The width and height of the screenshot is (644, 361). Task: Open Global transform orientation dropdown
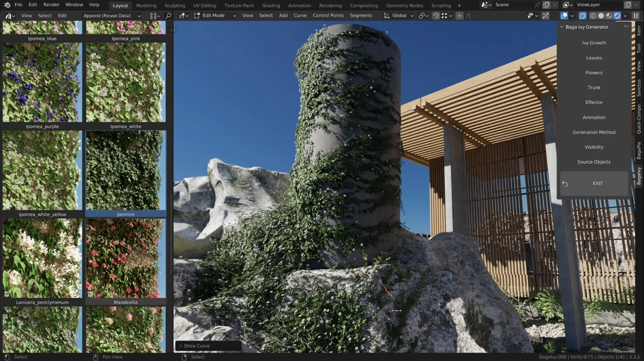click(399, 16)
